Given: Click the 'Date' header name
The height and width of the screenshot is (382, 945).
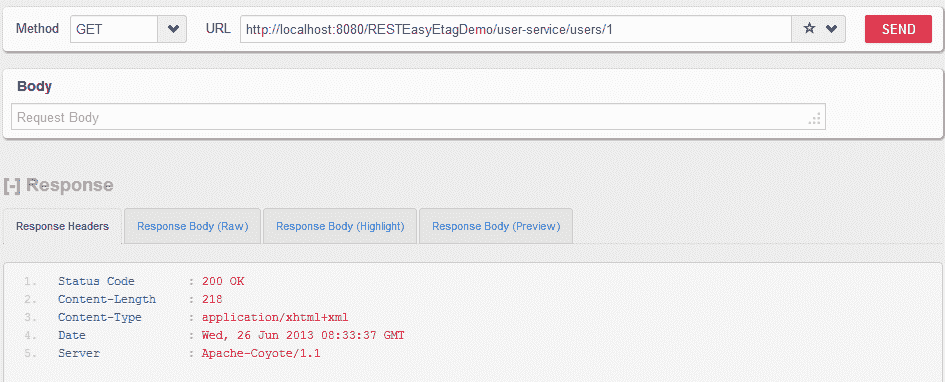Looking at the screenshot, I should tap(72, 336).
